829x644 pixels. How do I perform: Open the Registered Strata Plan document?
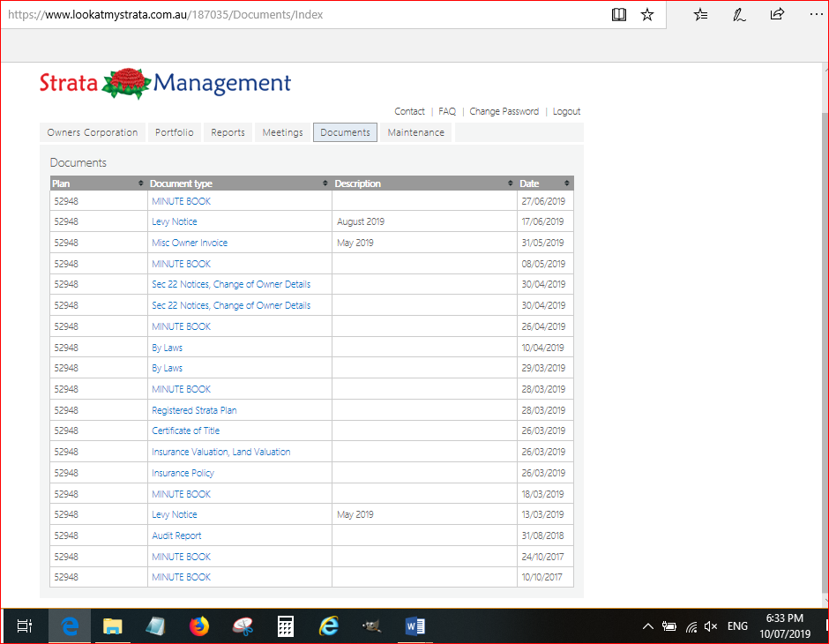194,410
